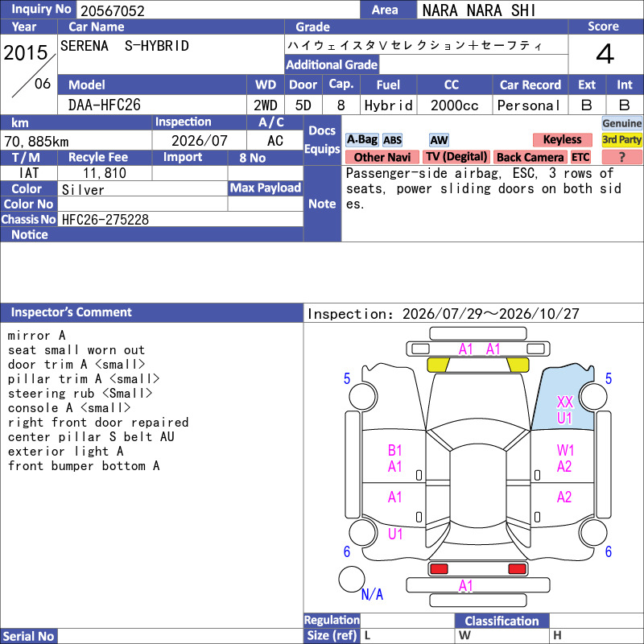Select the Other Navi badge

[x=382, y=157]
